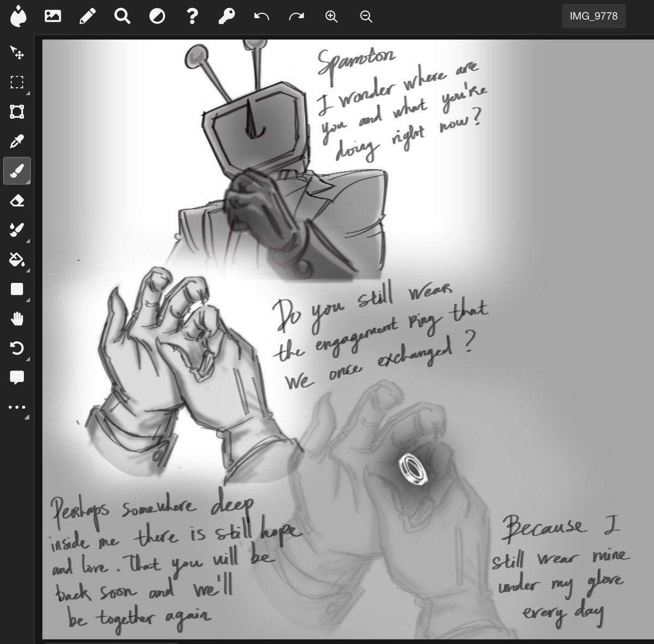Viewport: 654px width, 644px height.
Task: Select the Rectangle shape tool
Action: tap(17, 289)
